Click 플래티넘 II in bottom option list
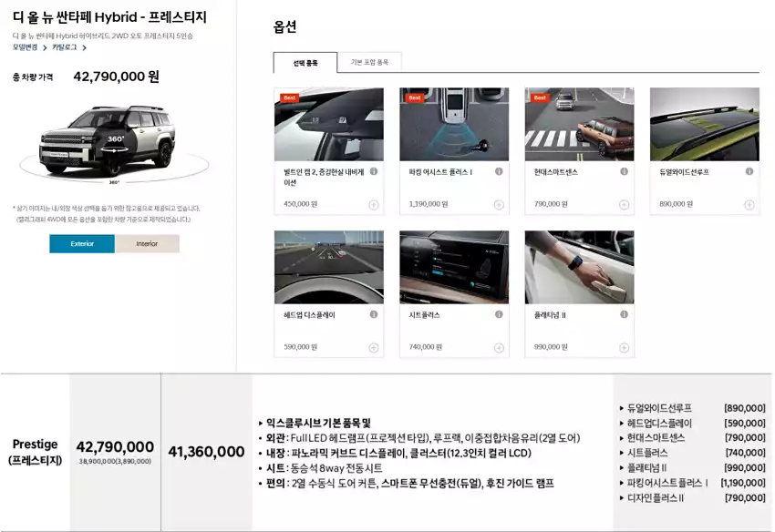This screenshot has height=532, width=775. click(646, 467)
